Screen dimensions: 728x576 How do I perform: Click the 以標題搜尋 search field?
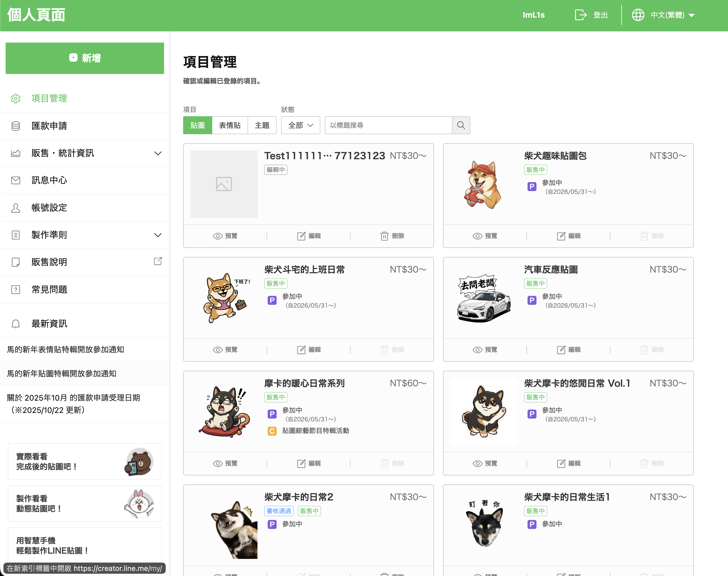(x=388, y=125)
